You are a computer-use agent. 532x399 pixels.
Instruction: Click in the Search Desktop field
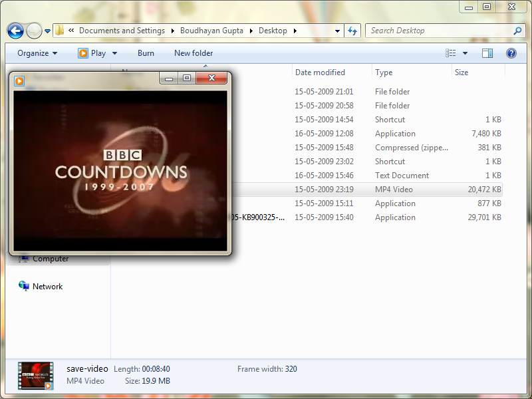[439, 31]
